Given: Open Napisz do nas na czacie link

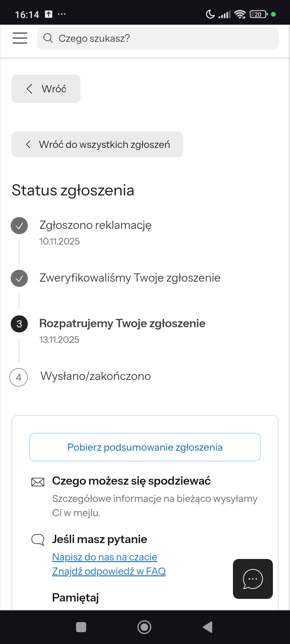Looking at the screenshot, I should [x=105, y=557].
